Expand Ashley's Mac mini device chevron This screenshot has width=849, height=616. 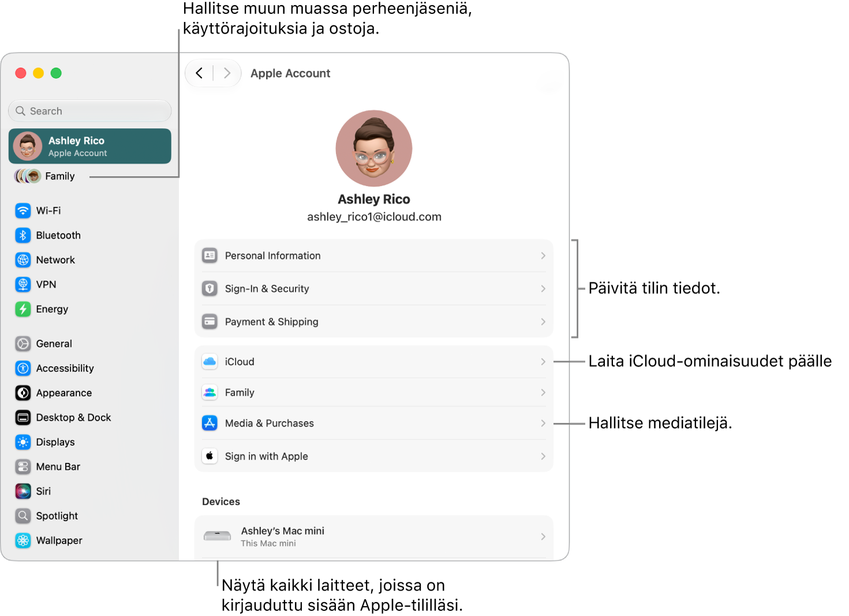543,537
